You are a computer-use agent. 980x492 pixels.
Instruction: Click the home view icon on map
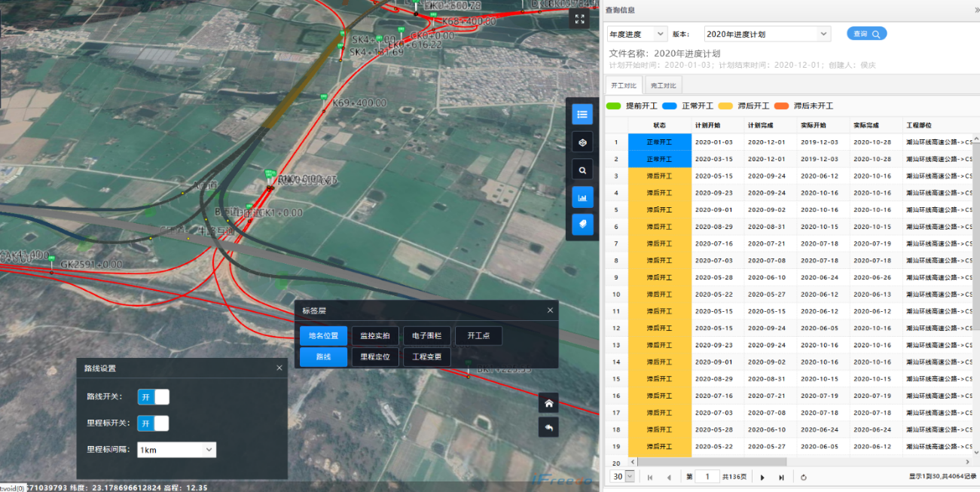549,403
